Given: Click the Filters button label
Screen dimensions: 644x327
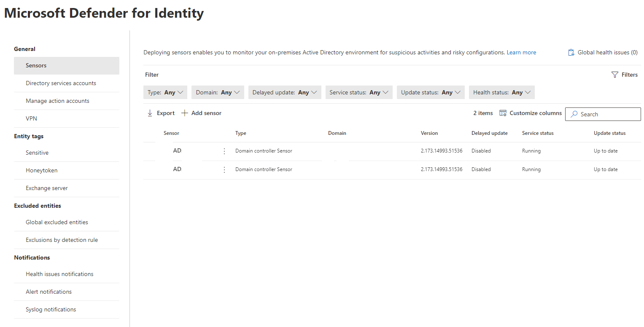Looking at the screenshot, I should pyautogui.click(x=630, y=75).
